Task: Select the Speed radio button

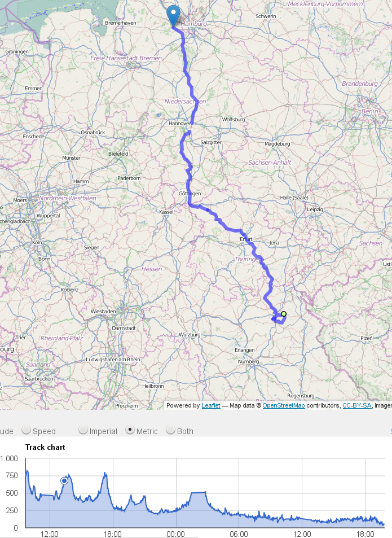Action: tap(26, 430)
